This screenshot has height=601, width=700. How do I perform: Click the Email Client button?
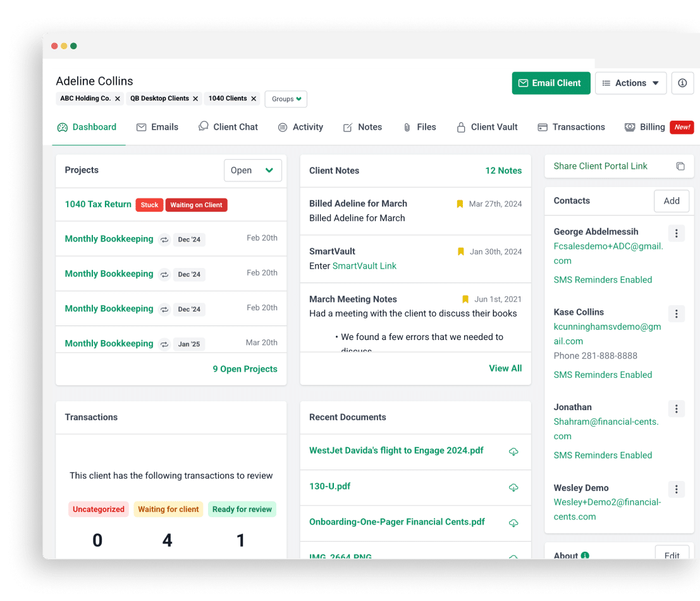(x=551, y=83)
